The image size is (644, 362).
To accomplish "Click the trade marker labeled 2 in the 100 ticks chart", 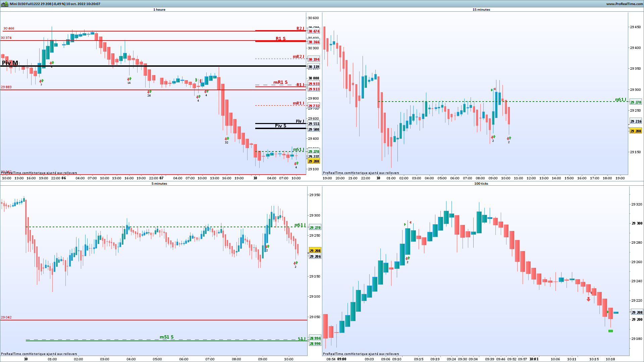I will [x=408, y=258].
